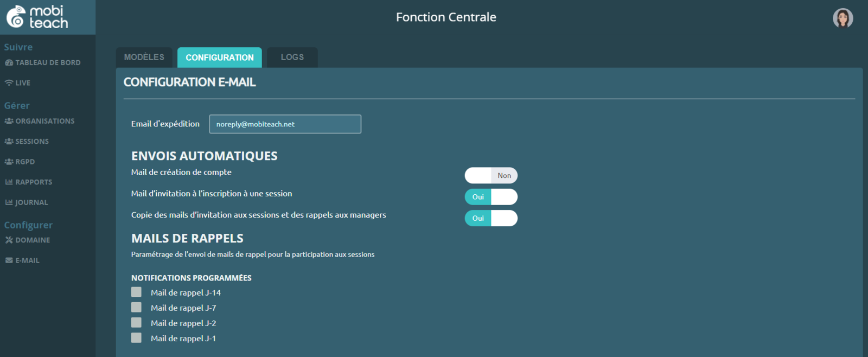The width and height of the screenshot is (868, 357).
Task: Open E-mail configuration in sidebar
Action: click(x=22, y=260)
